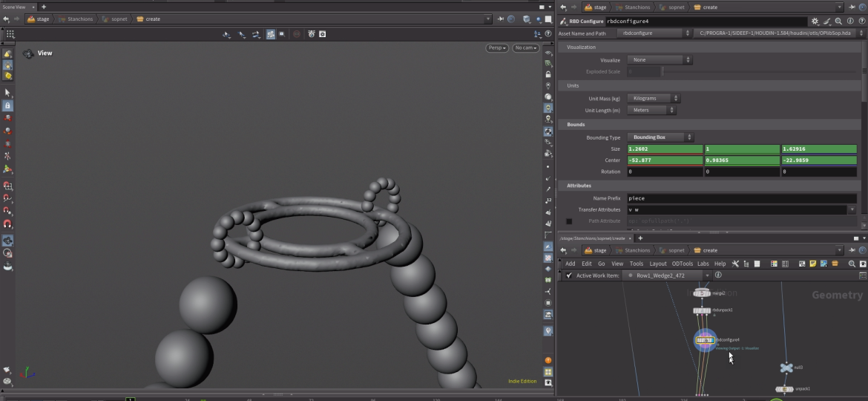868x401 pixels.
Task: Open the Layout menu in network editor
Action: tap(657, 264)
